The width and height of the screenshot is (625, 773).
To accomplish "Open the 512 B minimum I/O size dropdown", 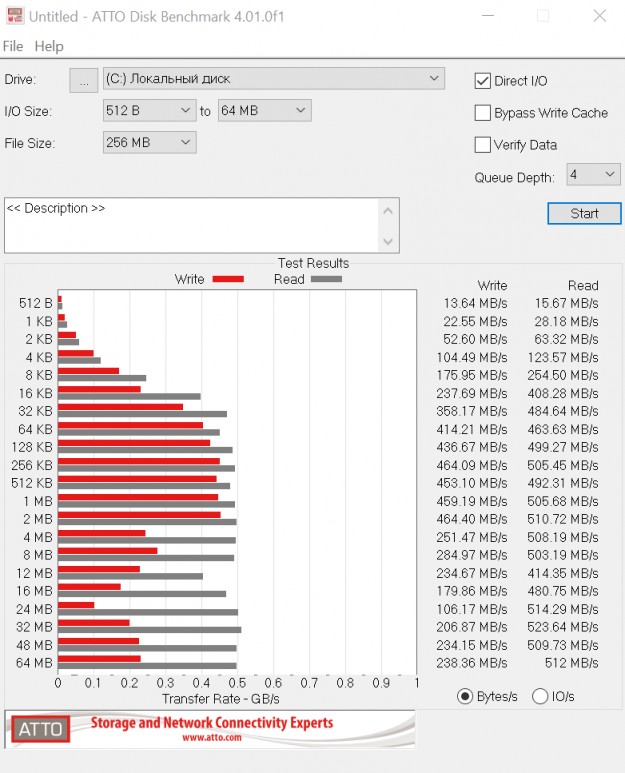I will tap(149, 111).
